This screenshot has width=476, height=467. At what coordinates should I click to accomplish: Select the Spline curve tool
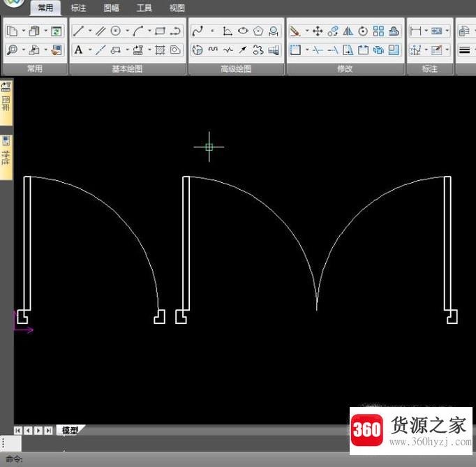(x=198, y=31)
